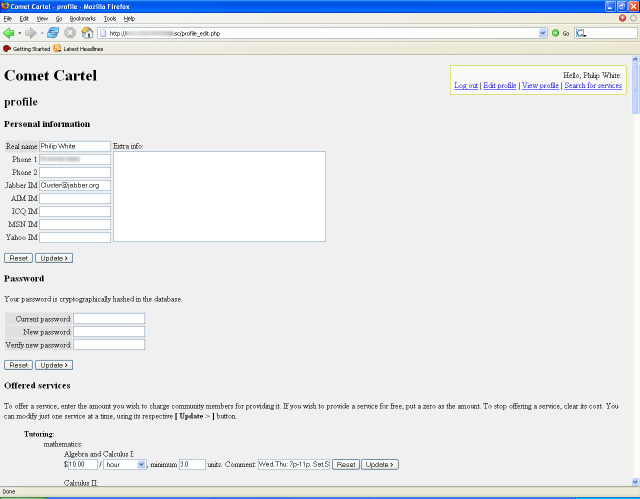The width and height of the screenshot is (640, 499).
Task: Click the Log out link
Action: click(466, 85)
